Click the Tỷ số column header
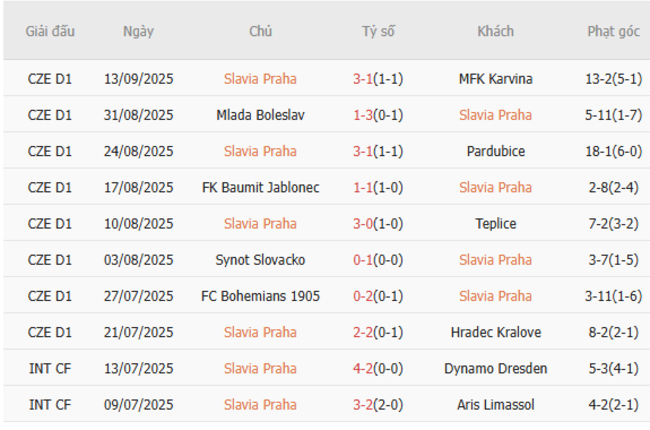 [378, 31]
